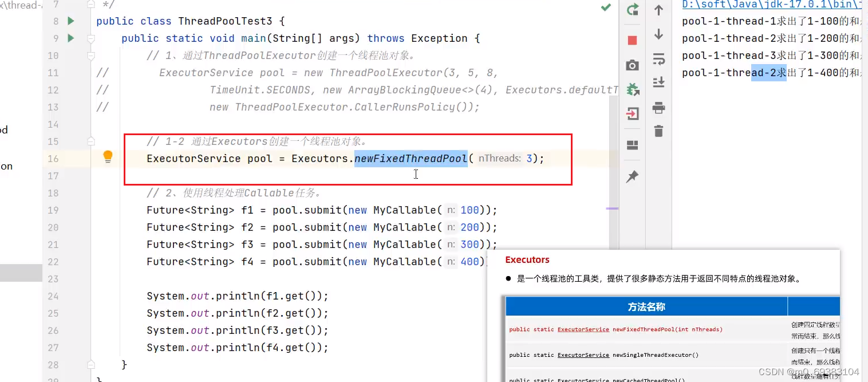Collapse the code fold marker on line 15
The image size is (868, 382).
coord(90,141)
